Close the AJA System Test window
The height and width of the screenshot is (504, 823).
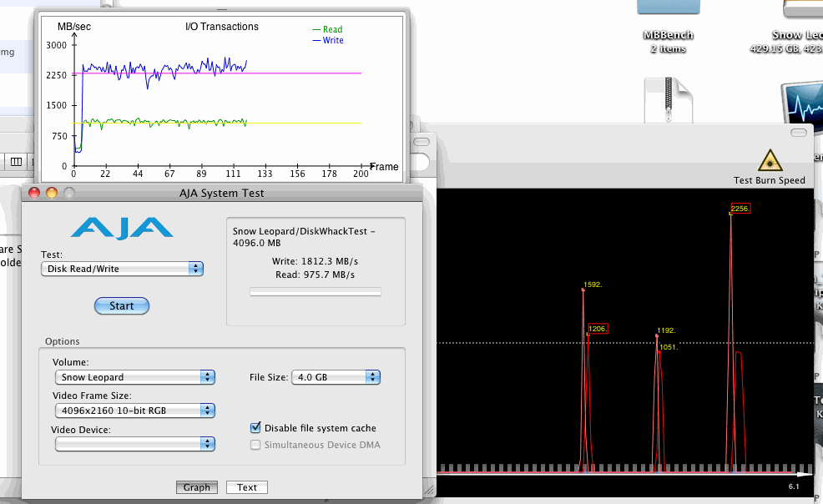click(34, 193)
